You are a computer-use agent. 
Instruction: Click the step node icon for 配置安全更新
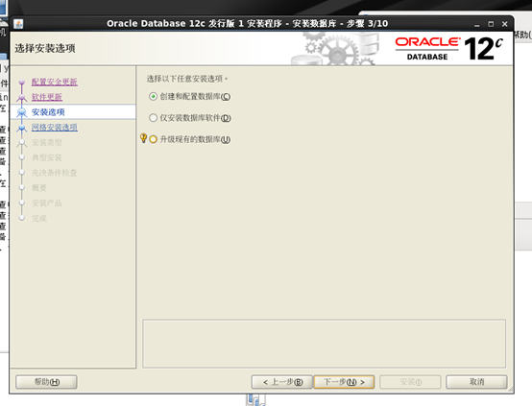click(x=22, y=83)
